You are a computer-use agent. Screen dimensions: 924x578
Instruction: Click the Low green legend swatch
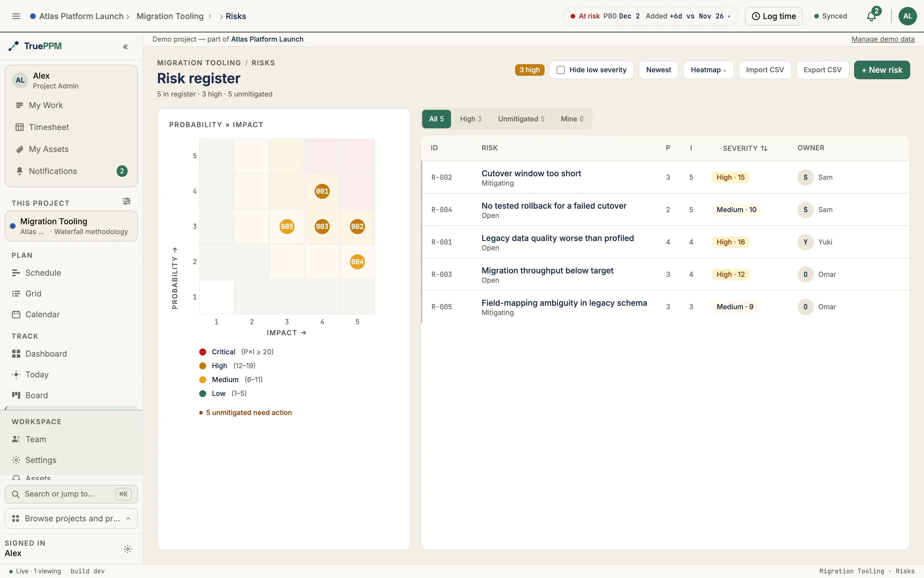[203, 394]
